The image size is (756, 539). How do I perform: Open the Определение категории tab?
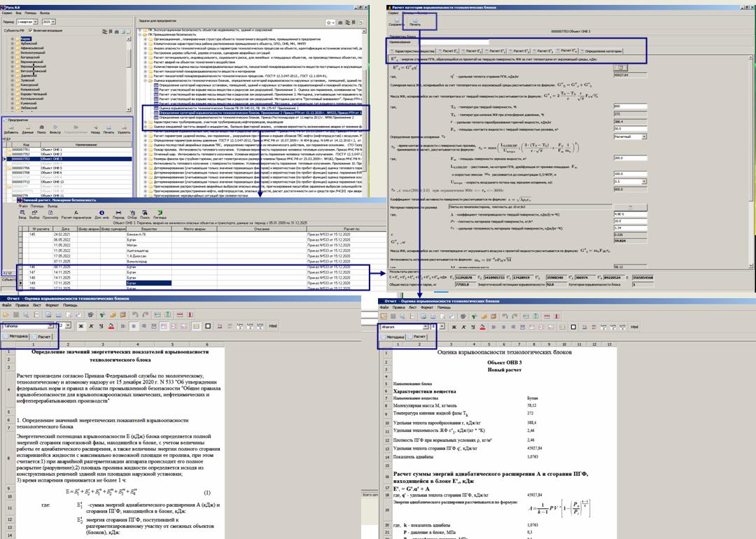(602, 51)
